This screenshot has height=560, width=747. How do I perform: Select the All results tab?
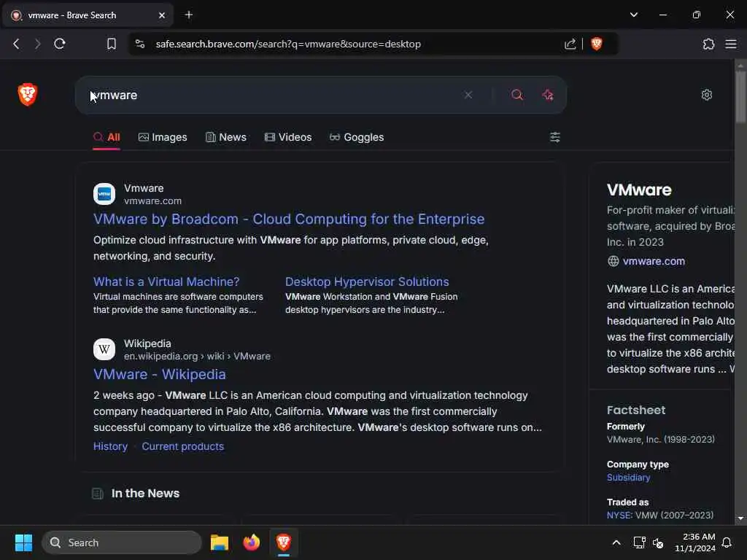[x=107, y=137]
